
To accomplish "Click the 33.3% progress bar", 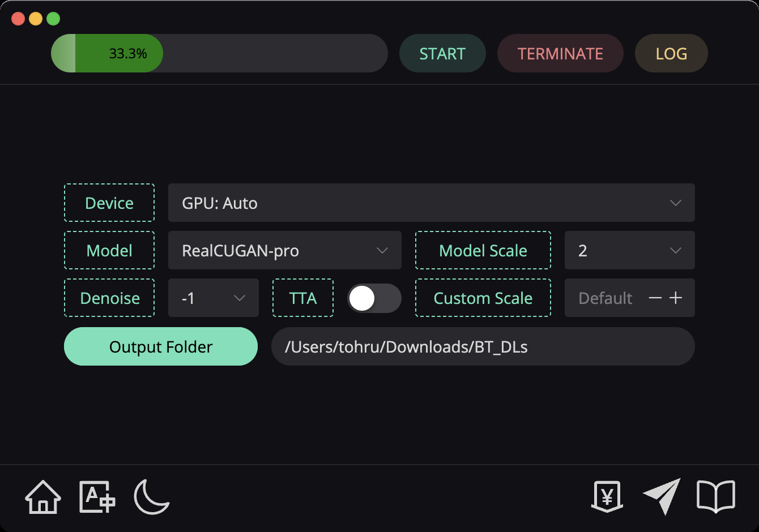I will tap(219, 53).
